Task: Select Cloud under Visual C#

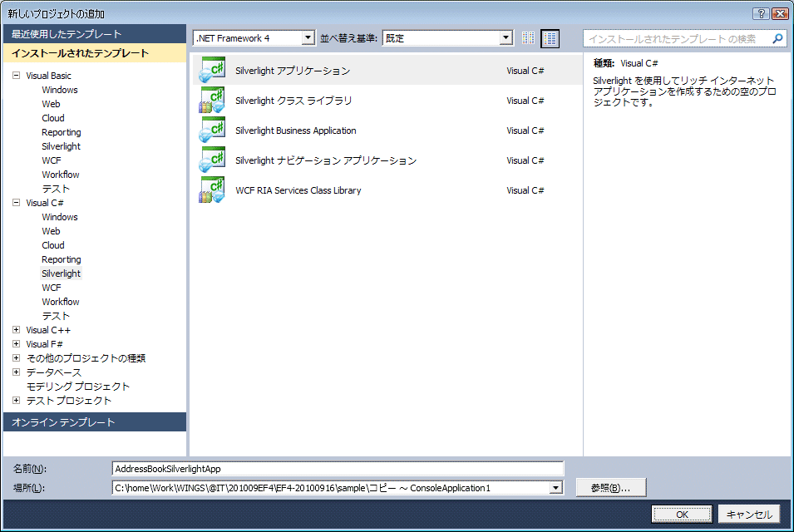Action: (53, 245)
